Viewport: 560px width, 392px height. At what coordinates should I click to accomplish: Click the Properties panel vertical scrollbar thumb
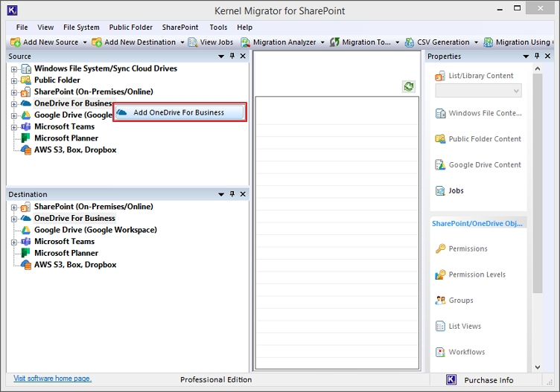coord(538,183)
